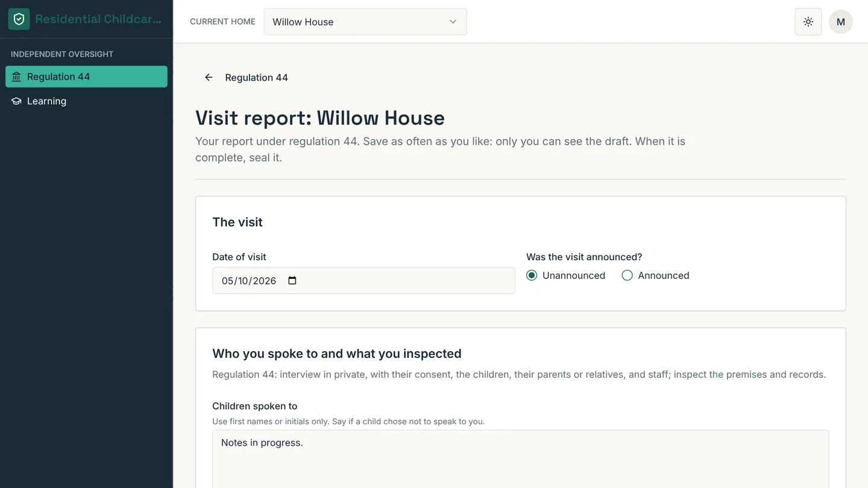This screenshot has height=488, width=868.
Task: Open the calendar picker in Date of visit
Action: pyautogui.click(x=292, y=281)
